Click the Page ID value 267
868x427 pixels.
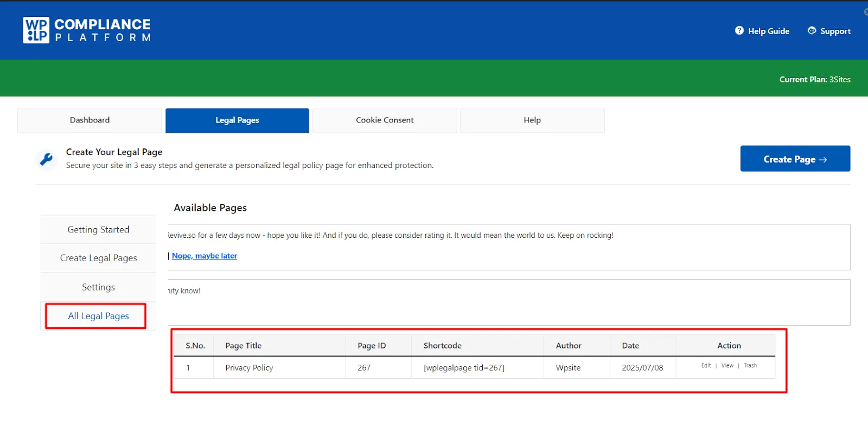tap(364, 368)
